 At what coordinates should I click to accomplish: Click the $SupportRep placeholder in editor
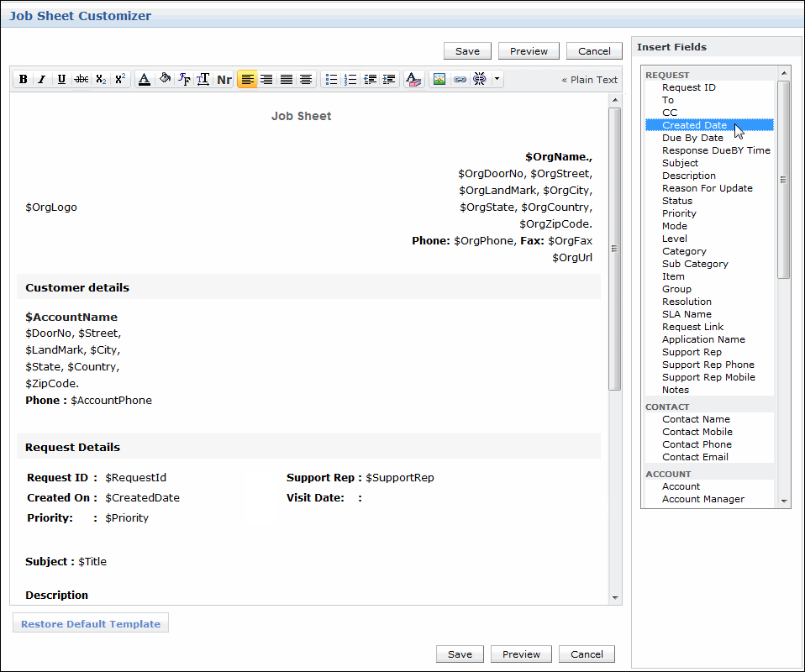[x=399, y=477]
